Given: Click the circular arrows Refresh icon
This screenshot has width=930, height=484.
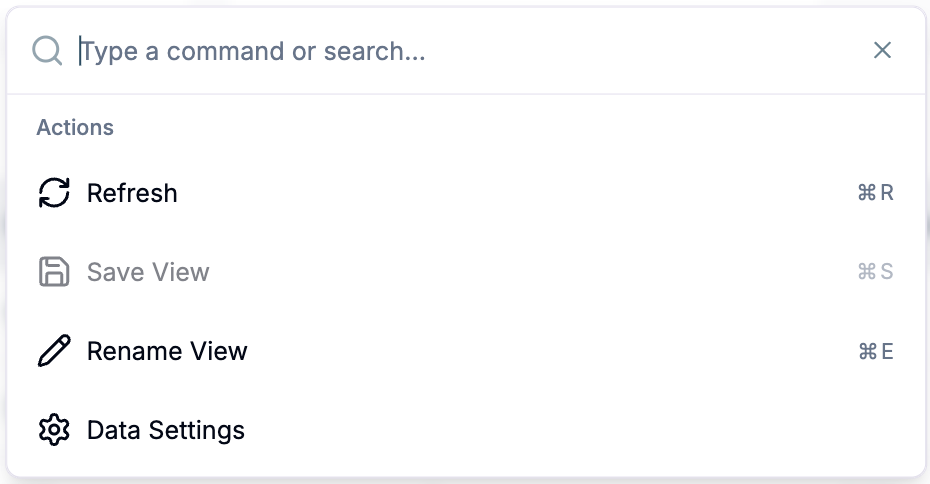Looking at the screenshot, I should click(x=54, y=193).
